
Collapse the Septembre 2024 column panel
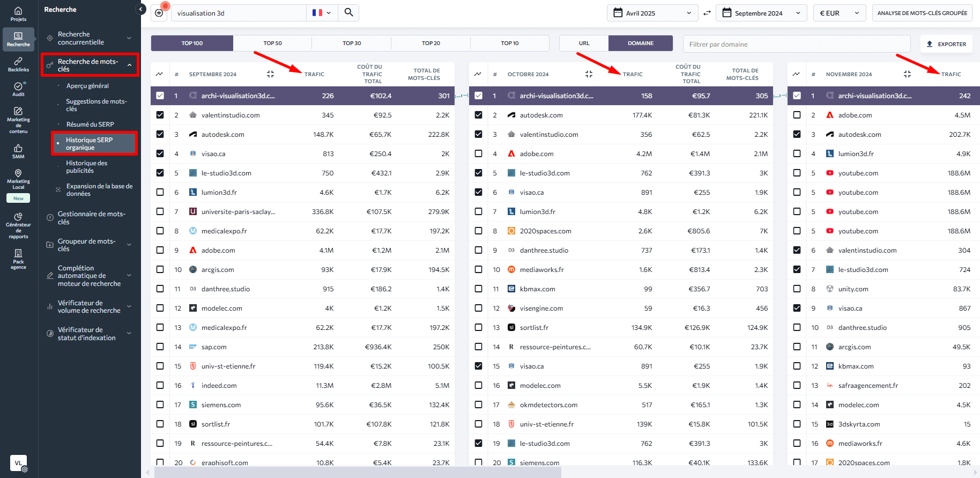coord(270,74)
